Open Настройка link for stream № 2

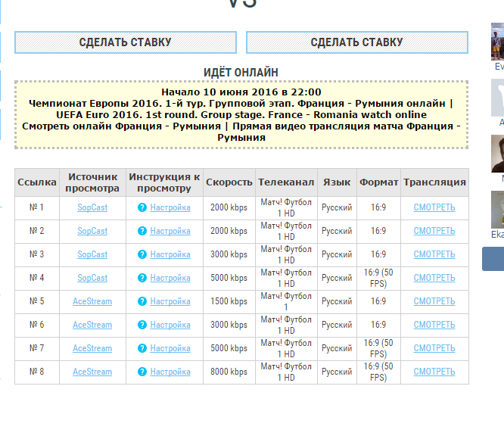point(170,231)
